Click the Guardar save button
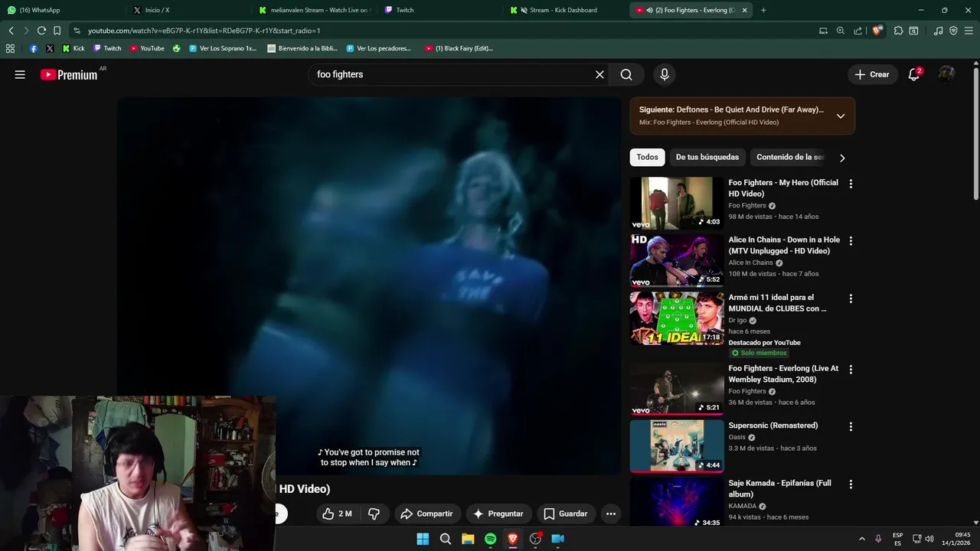Viewport: 980px width, 551px height. (x=566, y=514)
